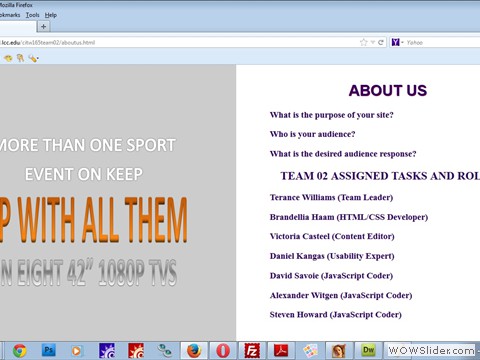Open the URL history dropdown arrow
The image size is (480, 360).
tap(373, 42)
